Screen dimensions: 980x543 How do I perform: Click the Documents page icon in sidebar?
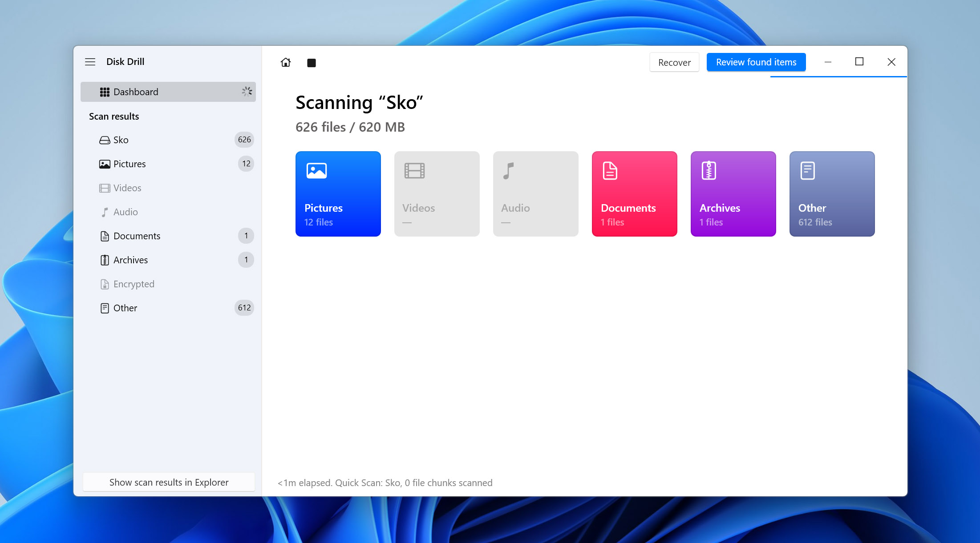(105, 236)
